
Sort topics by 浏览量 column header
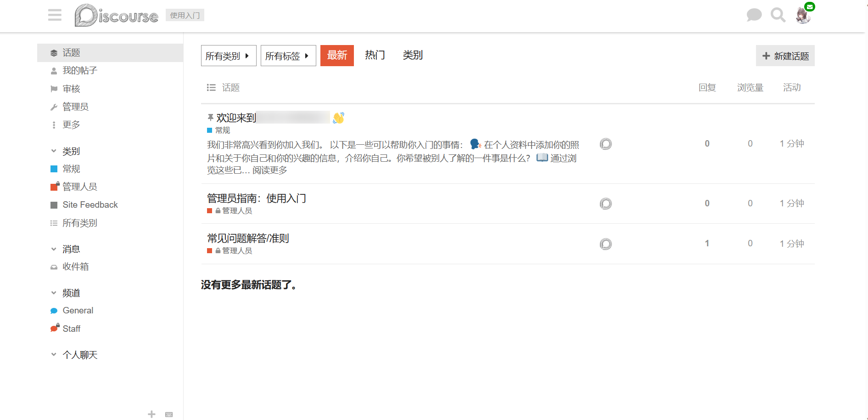point(750,87)
